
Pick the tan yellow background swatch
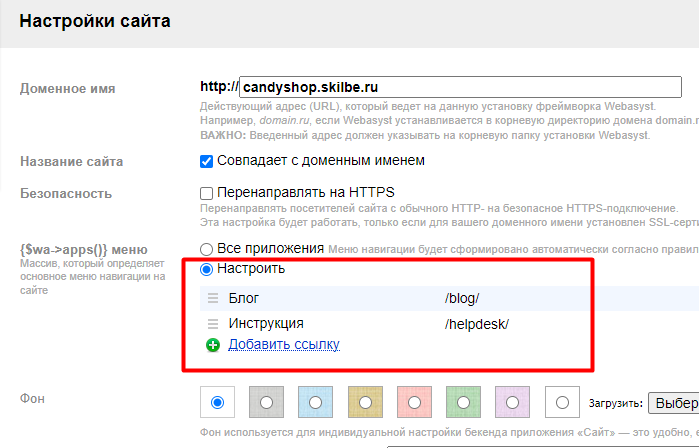pos(365,402)
